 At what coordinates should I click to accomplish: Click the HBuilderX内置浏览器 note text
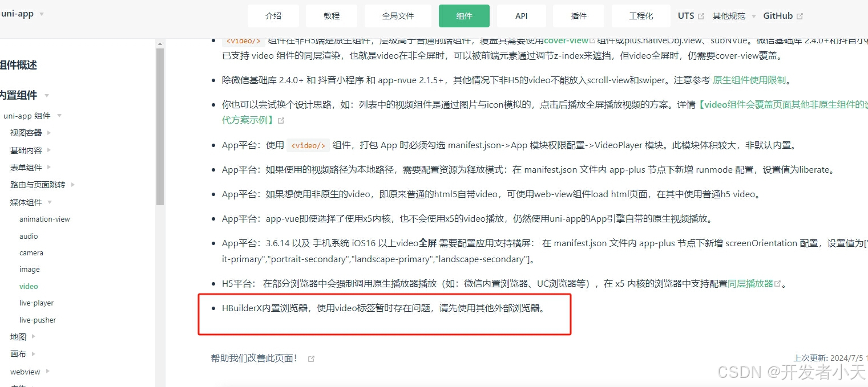pyautogui.click(x=383, y=308)
